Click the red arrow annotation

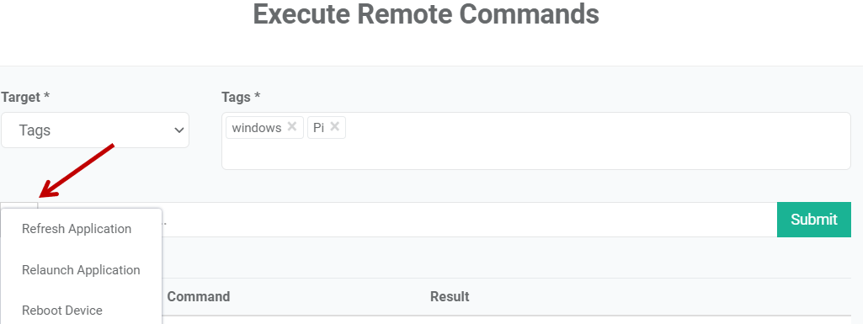pyautogui.click(x=77, y=170)
